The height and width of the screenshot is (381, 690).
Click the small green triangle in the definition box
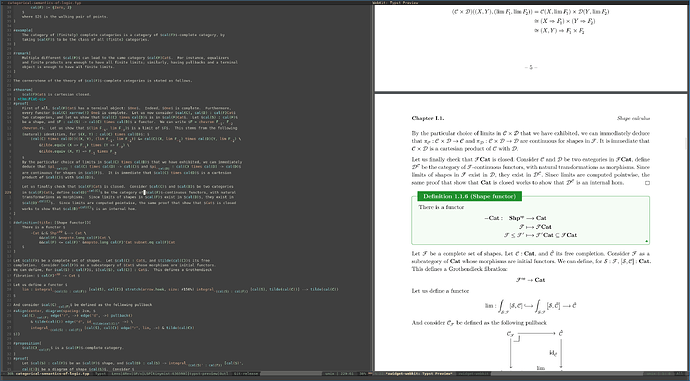pyautogui.click(x=646, y=241)
